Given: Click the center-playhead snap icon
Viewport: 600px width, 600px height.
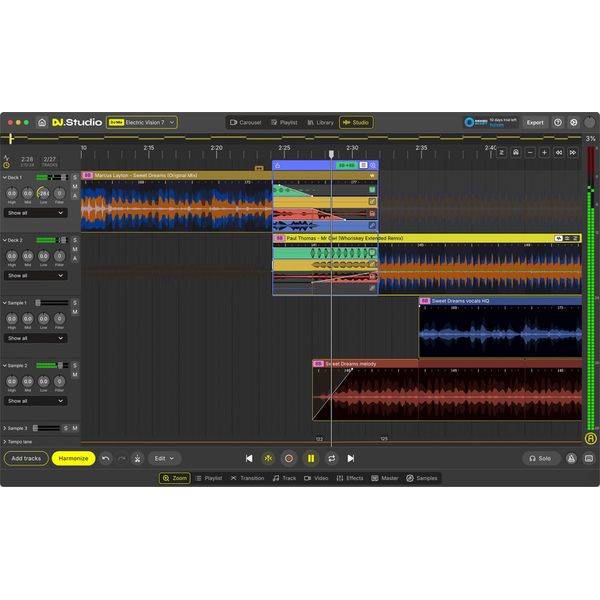Looking at the screenshot, I should pyautogui.click(x=268, y=458).
